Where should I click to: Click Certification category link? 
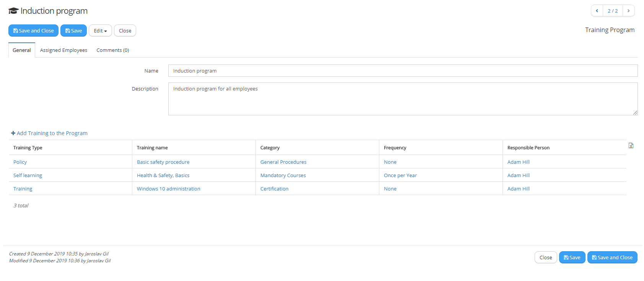pos(275,189)
